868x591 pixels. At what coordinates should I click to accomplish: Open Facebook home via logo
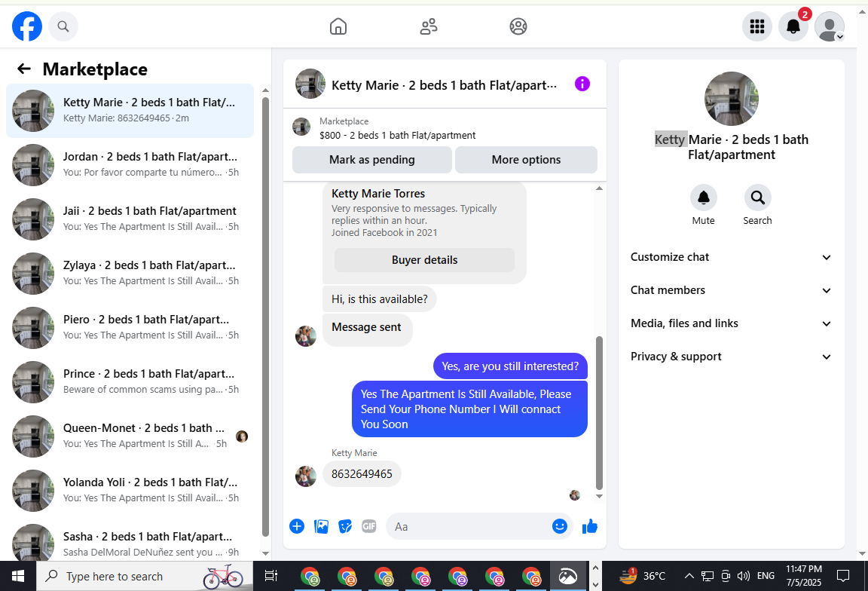click(27, 26)
